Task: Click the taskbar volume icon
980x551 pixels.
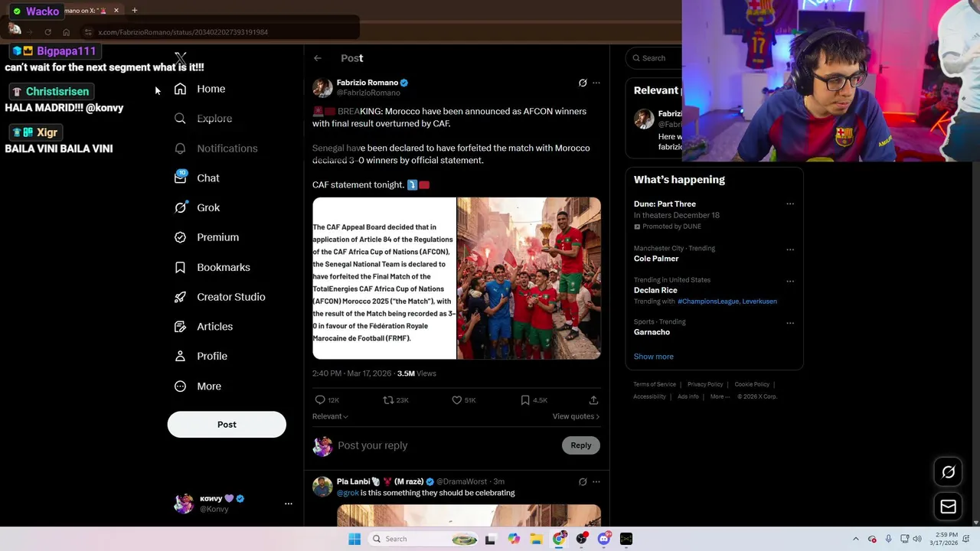Action: (x=917, y=539)
